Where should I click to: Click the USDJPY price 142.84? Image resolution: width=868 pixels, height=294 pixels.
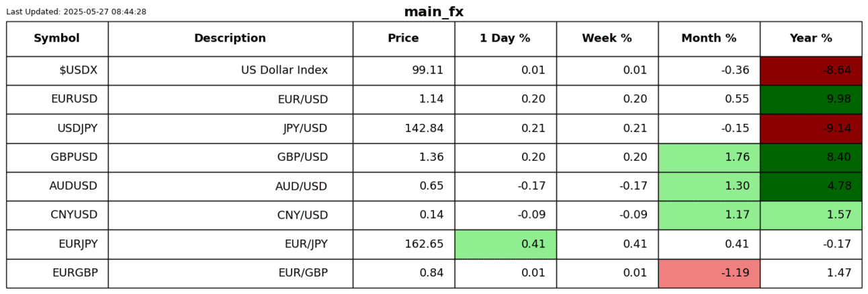(404, 128)
